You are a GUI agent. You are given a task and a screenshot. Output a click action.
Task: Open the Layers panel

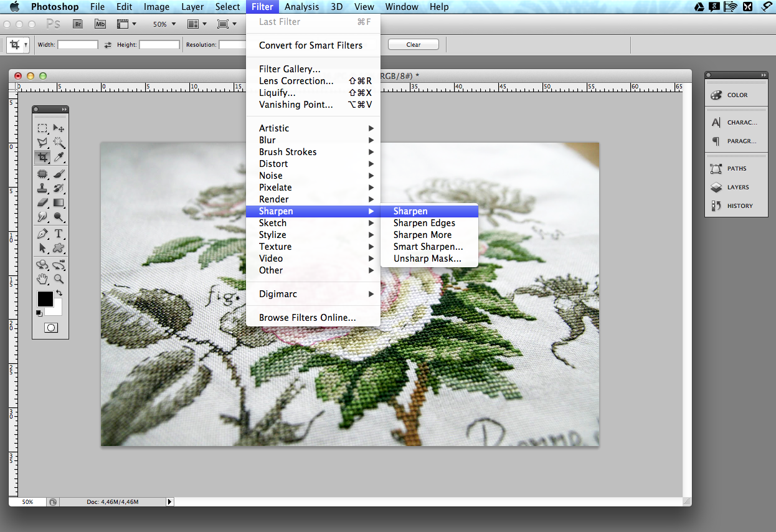coord(736,188)
